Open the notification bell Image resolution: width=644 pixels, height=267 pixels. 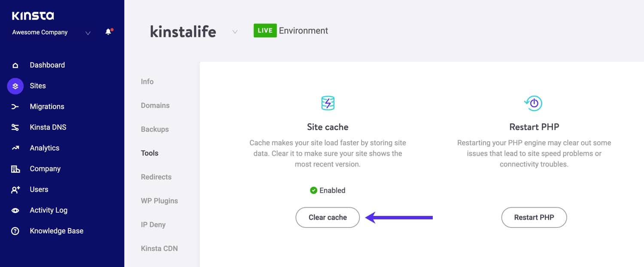pos(107,32)
